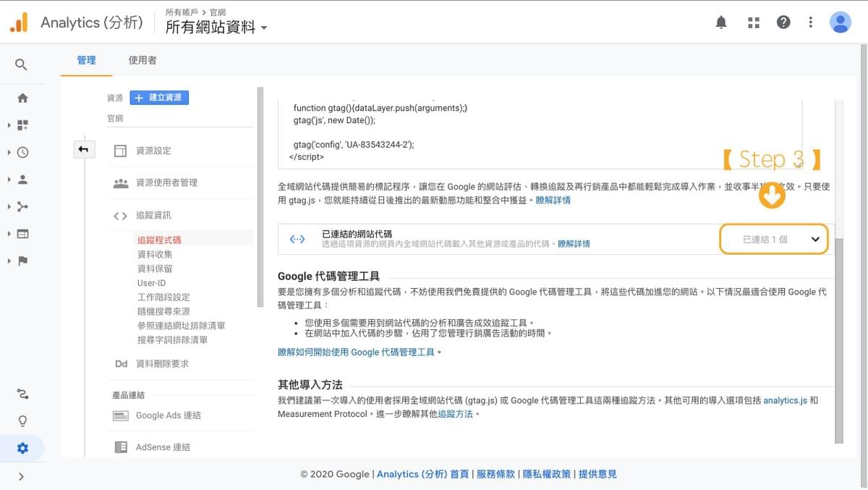
Task: Select 追蹤程式碼 menu item
Action: click(x=159, y=240)
